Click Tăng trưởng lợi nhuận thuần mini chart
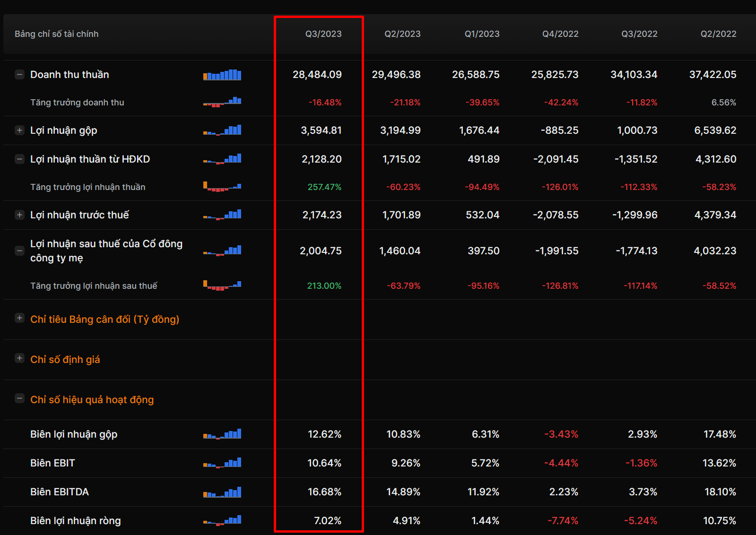The width and height of the screenshot is (756, 535). (x=222, y=187)
